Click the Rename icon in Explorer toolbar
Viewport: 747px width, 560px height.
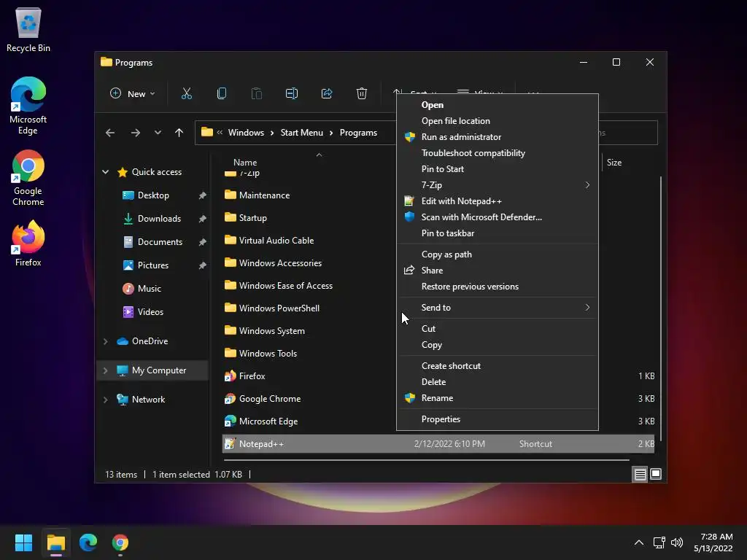pos(292,93)
